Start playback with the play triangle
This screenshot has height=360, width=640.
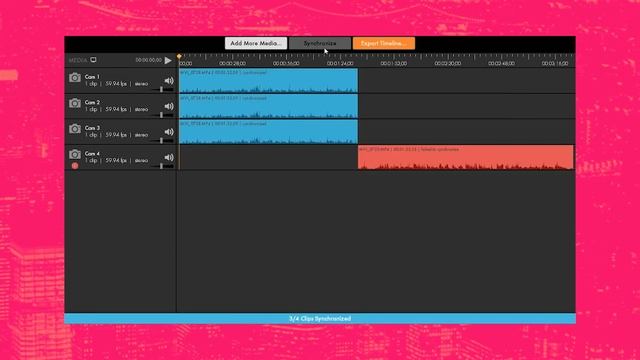pos(168,60)
